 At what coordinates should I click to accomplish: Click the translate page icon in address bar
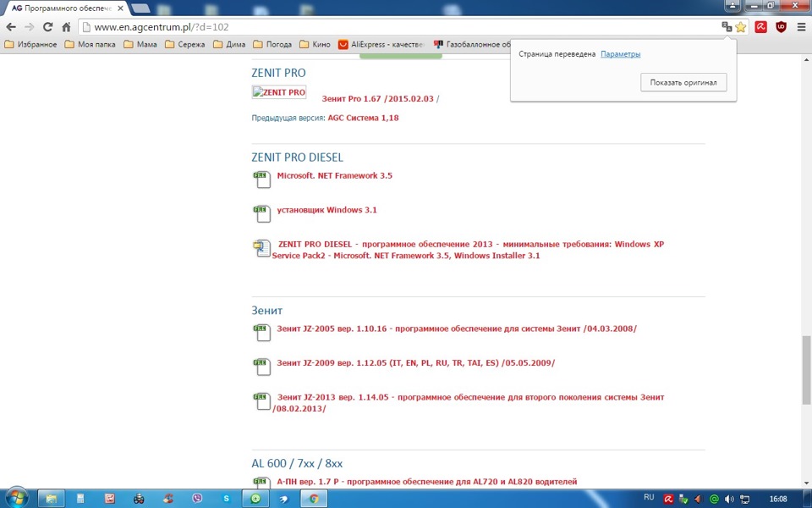point(727,27)
